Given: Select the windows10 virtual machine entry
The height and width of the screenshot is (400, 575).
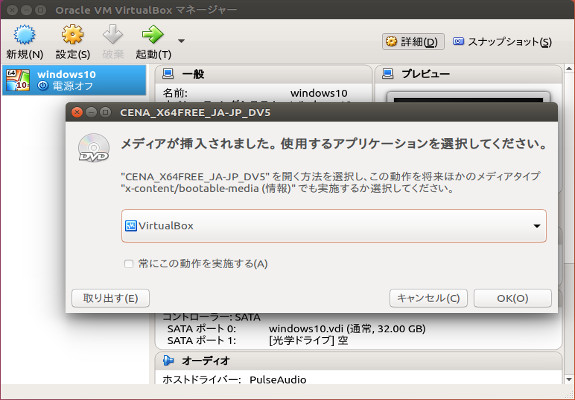Looking at the screenshot, I should pyautogui.click(x=74, y=80).
